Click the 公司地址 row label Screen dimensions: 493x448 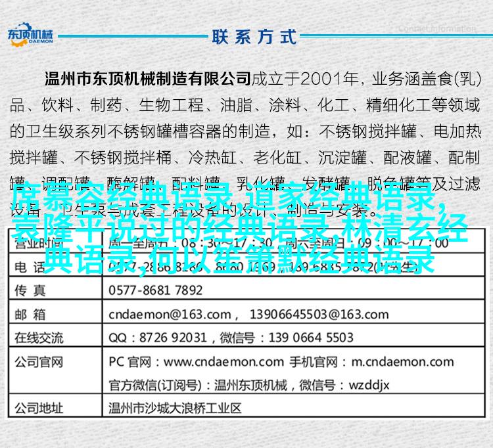point(39,409)
